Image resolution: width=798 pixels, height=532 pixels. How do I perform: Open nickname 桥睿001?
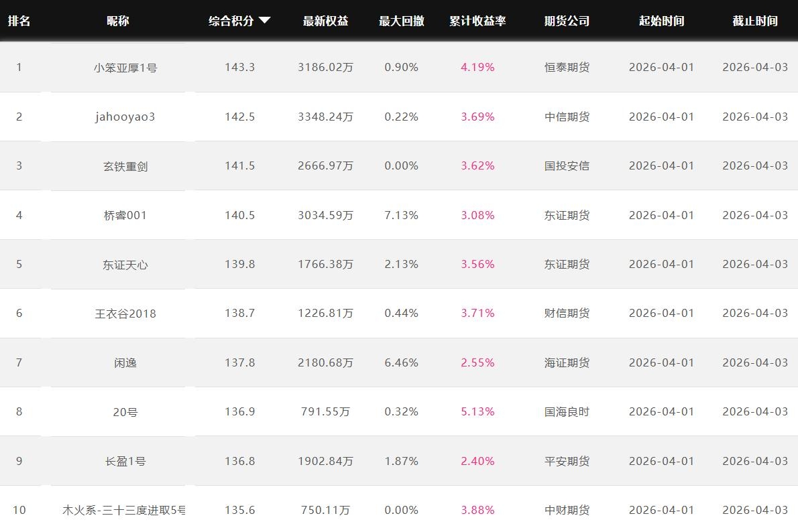click(125, 215)
